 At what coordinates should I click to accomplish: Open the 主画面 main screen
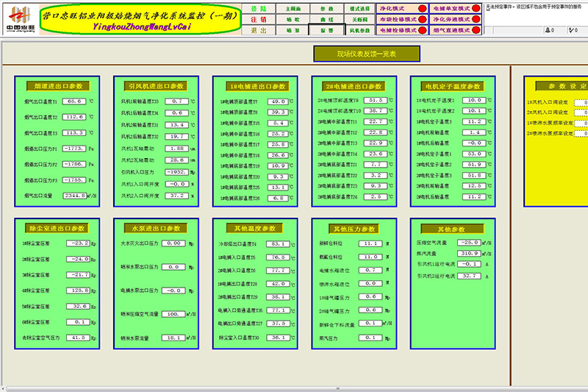[293, 8]
